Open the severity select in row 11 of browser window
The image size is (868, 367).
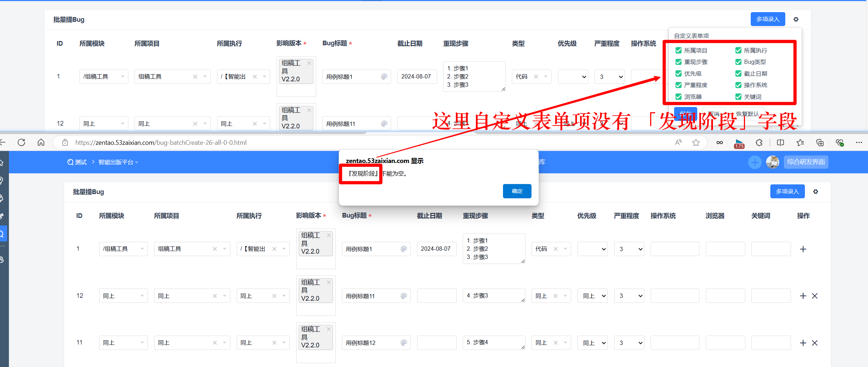pos(629,343)
